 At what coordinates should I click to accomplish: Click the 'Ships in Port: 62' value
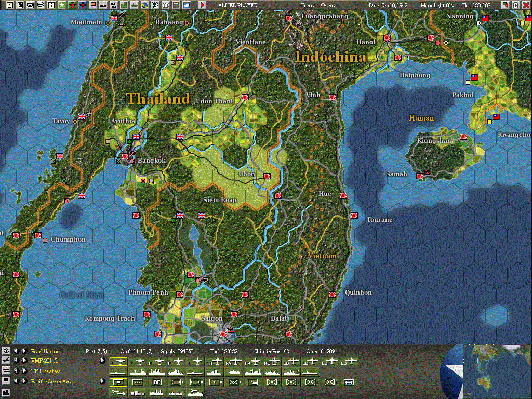271,351
